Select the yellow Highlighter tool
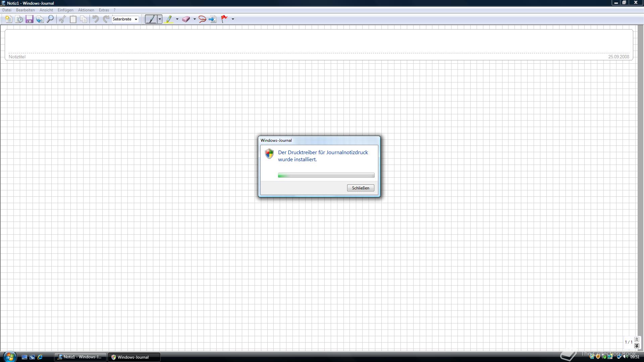644x362 pixels. (x=169, y=19)
